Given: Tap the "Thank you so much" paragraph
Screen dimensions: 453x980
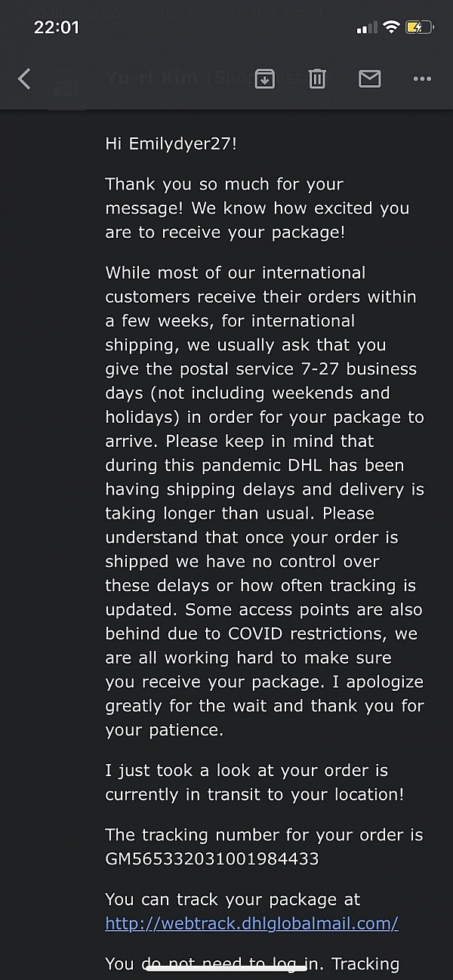Looking at the screenshot, I should pyautogui.click(x=257, y=208).
